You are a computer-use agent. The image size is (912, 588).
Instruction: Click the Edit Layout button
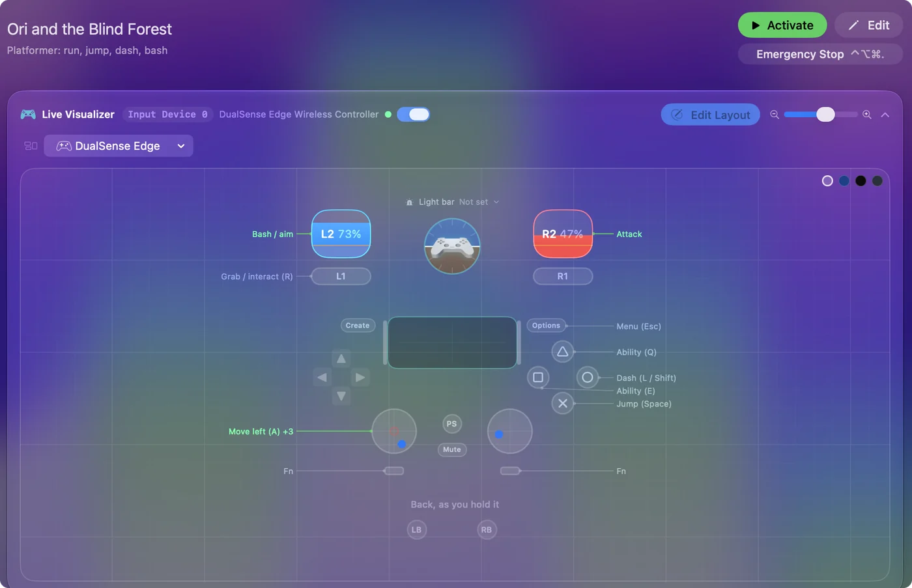point(711,115)
